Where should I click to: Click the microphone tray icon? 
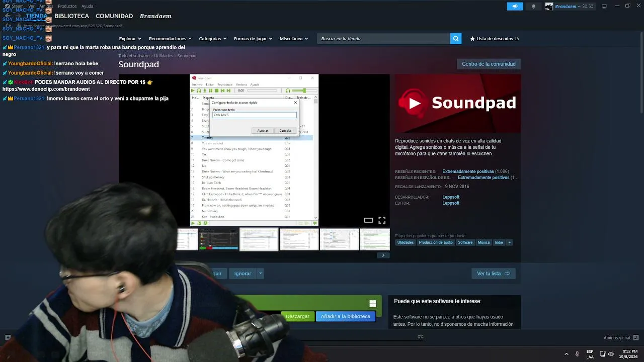[577, 354]
